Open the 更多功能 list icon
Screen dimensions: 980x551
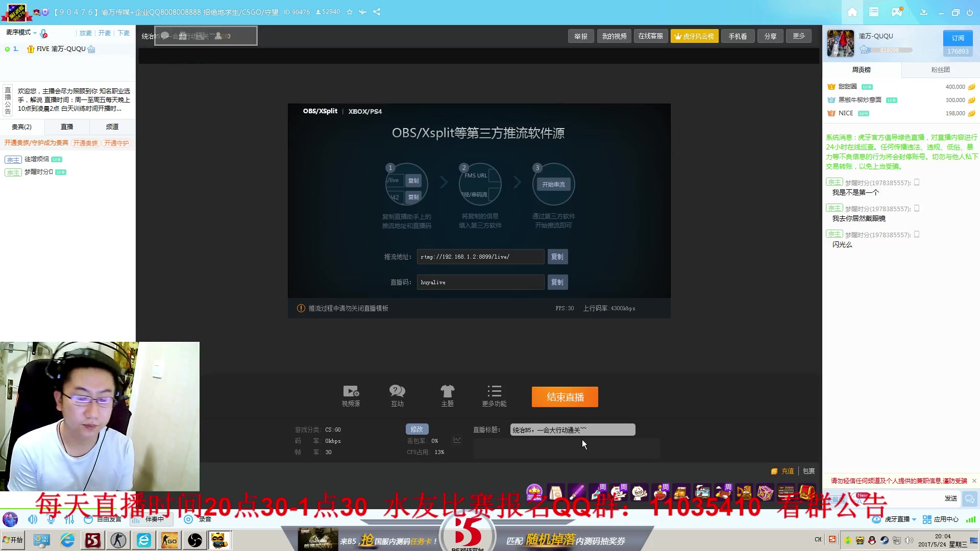point(494,395)
